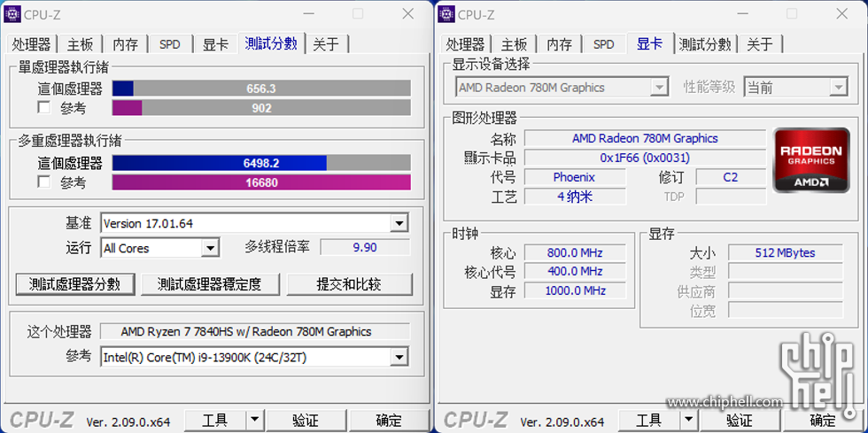This screenshot has height=433, width=868.
Task: Open 关于 tab in left window
Action: tap(326, 44)
